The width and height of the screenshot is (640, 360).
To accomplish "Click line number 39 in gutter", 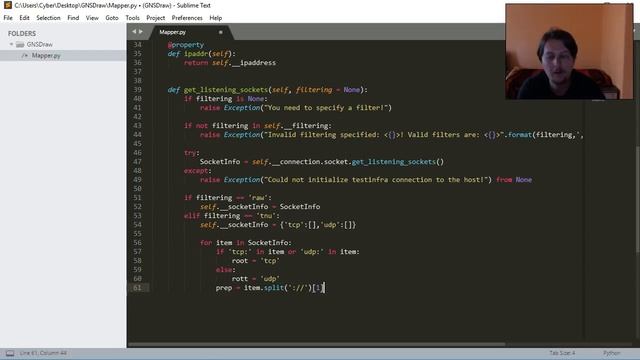I will pos(138,90).
